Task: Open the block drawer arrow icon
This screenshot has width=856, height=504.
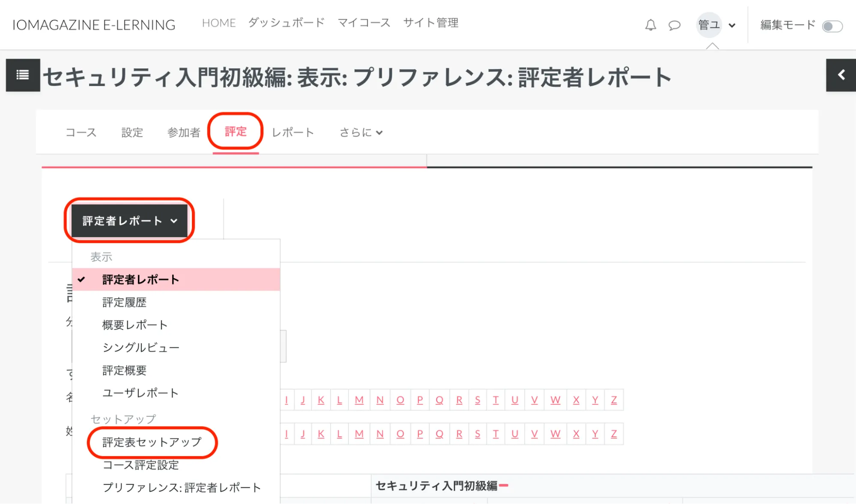Action: 841,75
